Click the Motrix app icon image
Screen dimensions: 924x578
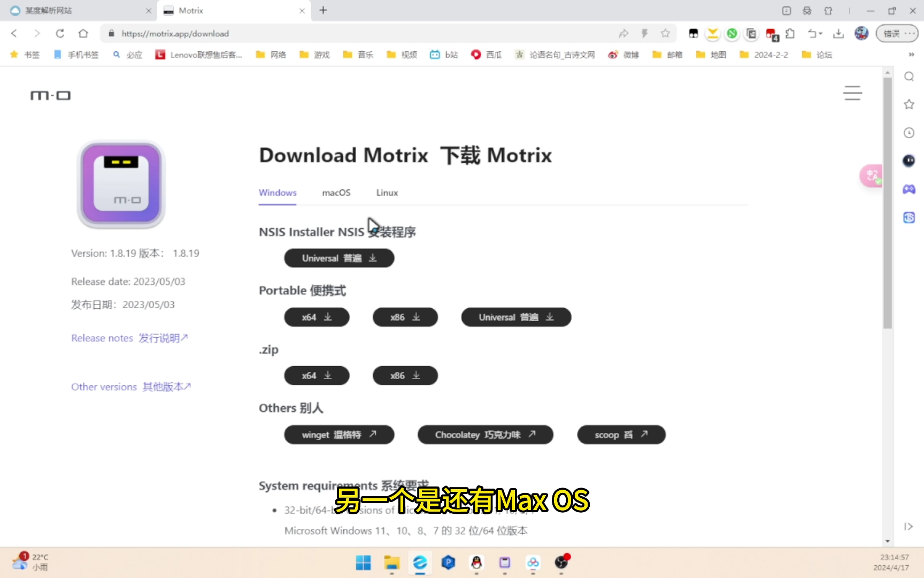tap(121, 185)
